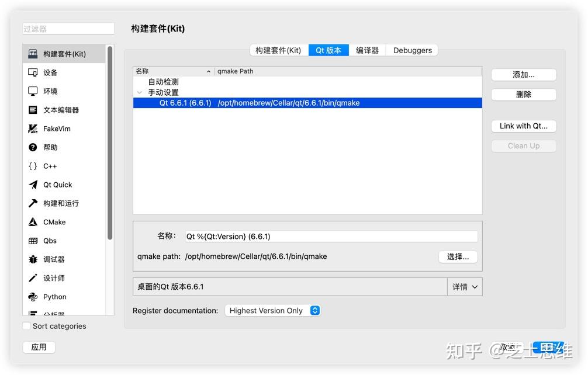Open the CMake triangle icon
Viewport: 588px width, 375px height.
tap(33, 222)
